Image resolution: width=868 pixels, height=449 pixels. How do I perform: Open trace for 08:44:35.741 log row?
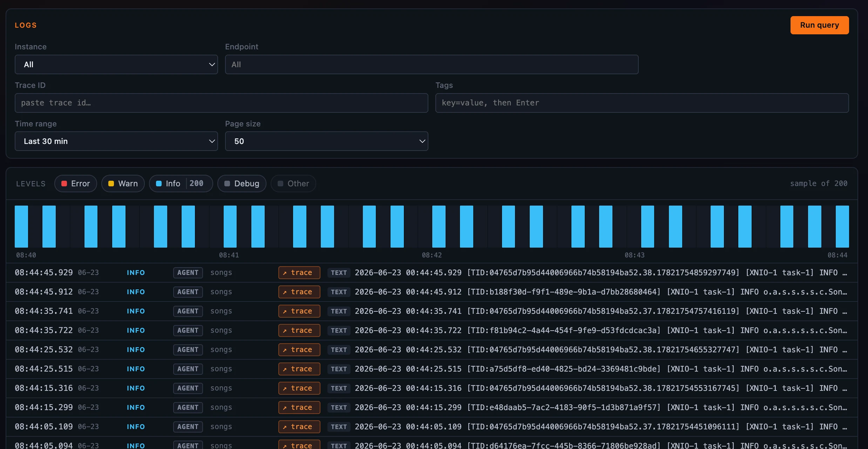[299, 311]
